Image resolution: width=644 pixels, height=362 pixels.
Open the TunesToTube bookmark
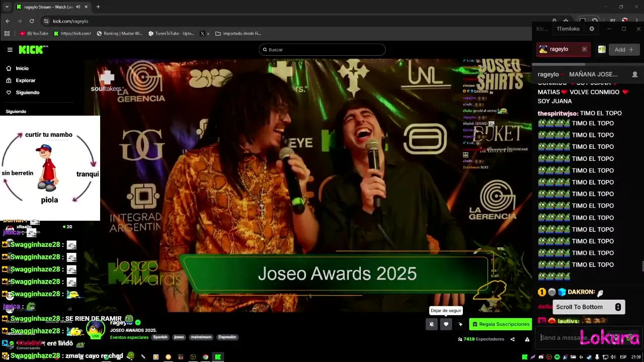coord(171,34)
